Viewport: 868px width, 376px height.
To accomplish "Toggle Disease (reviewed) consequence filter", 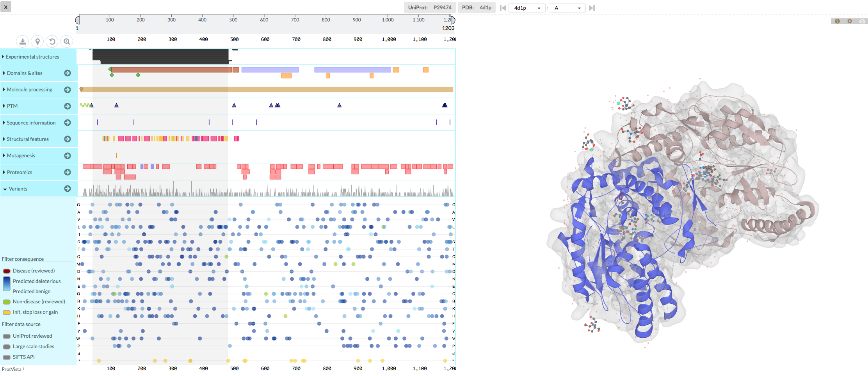I will (7, 271).
